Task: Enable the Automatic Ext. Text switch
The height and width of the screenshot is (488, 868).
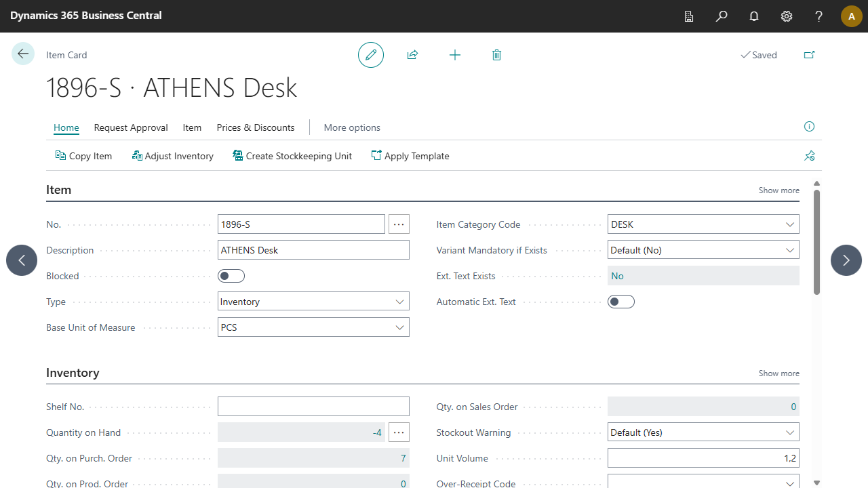Action: pyautogui.click(x=621, y=302)
